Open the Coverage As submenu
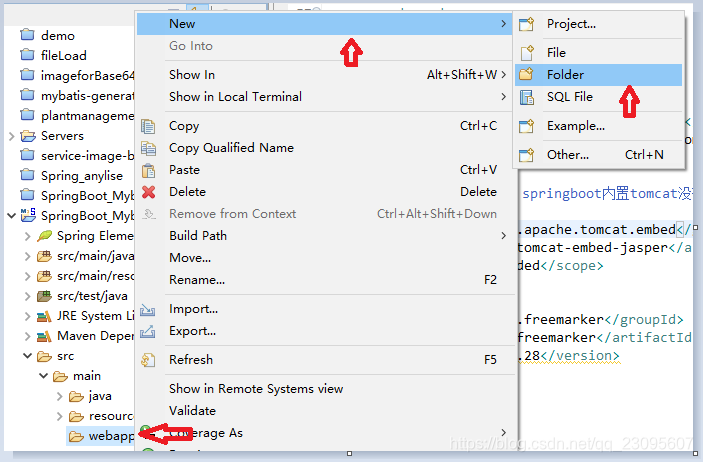Image resolution: width=703 pixels, height=462 pixels. (x=325, y=433)
